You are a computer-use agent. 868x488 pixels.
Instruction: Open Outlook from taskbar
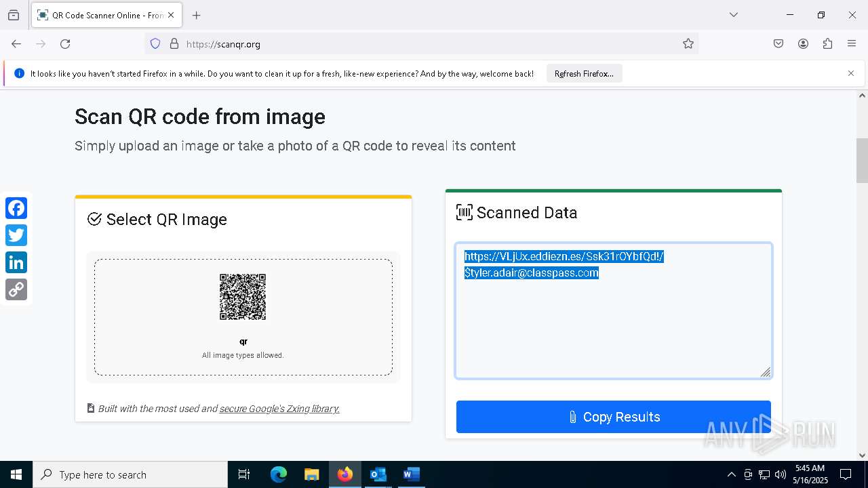(378, 474)
